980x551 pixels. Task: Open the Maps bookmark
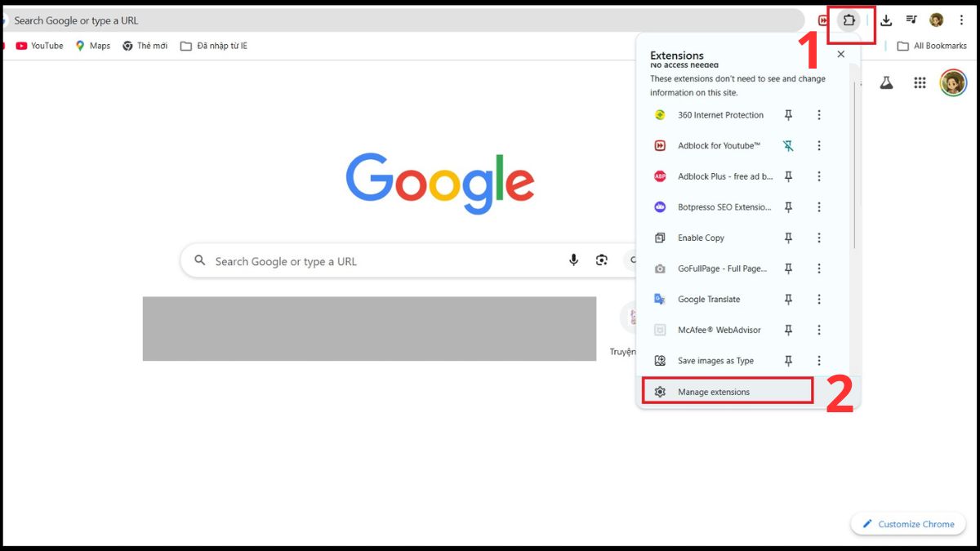pos(92,46)
